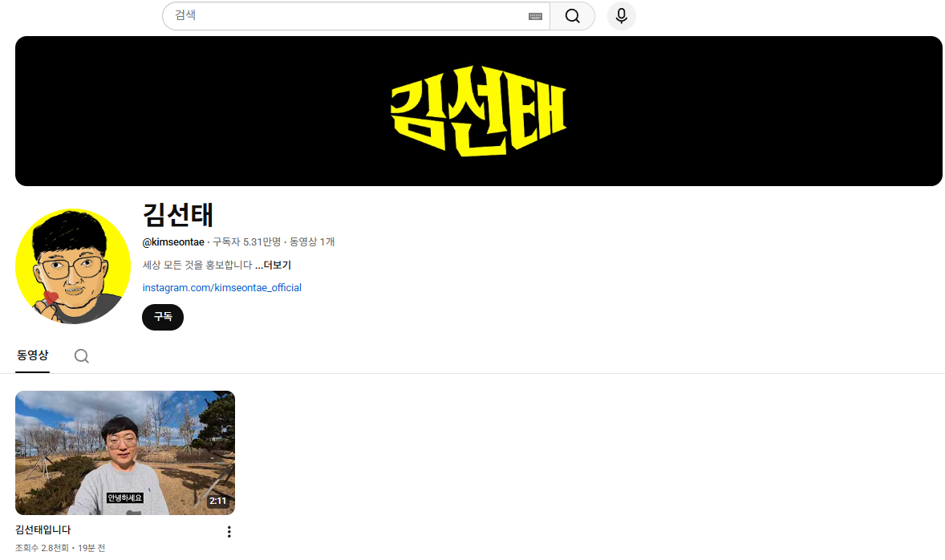
Task: Click the 2:11 duration badge on thumbnail
Action: (x=217, y=501)
